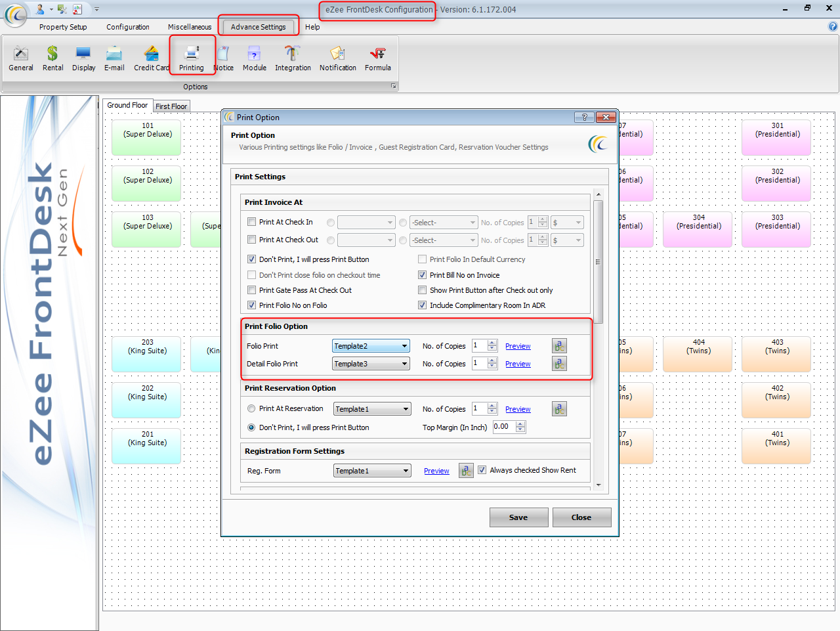Open Formula settings icon
The width and height of the screenshot is (840, 631).
[378, 58]
